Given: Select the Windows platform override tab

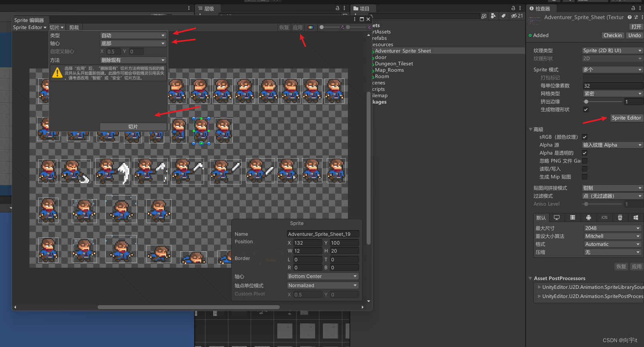Looking at the screenshot, I should click(x=636, y=218).
